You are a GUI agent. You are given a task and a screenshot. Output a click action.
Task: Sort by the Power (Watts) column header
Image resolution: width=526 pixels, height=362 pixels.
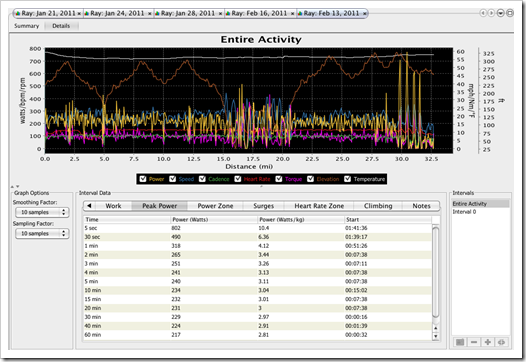click(214, 219)
